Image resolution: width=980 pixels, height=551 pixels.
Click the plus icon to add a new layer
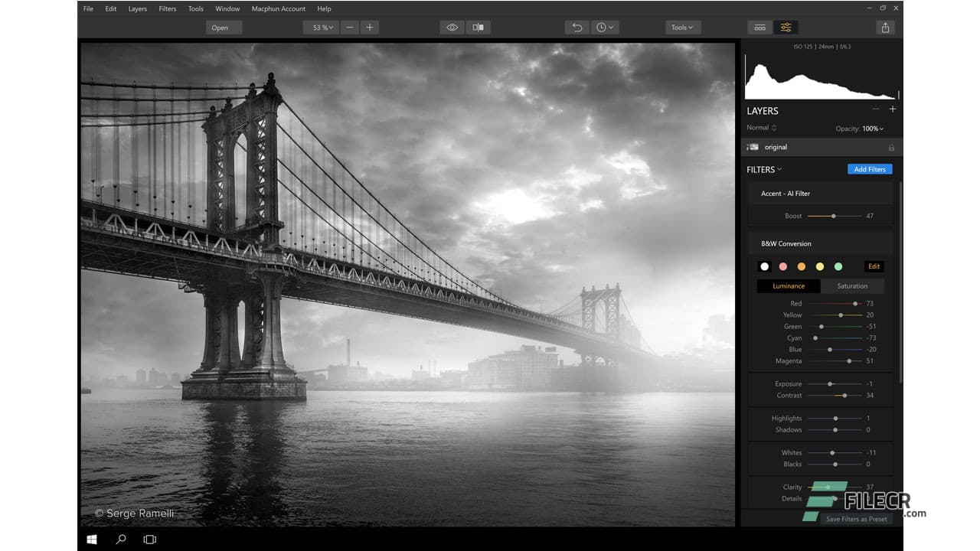tap(893, 109)
